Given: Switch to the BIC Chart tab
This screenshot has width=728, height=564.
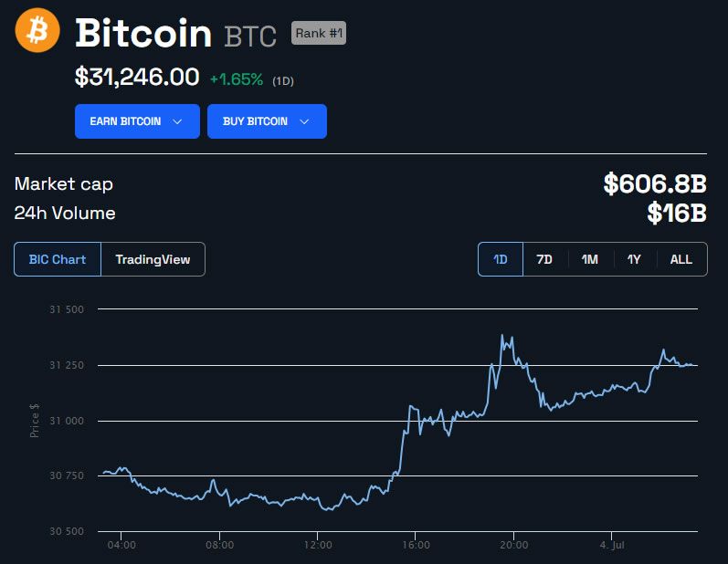Looking at the screenshot, I should point(58,259).
